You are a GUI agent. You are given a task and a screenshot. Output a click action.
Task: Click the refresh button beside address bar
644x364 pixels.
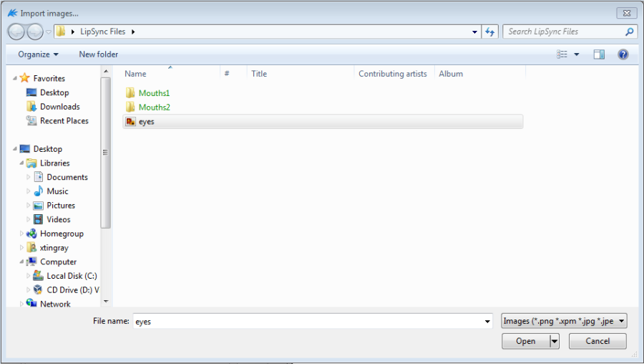click(490, 32)
